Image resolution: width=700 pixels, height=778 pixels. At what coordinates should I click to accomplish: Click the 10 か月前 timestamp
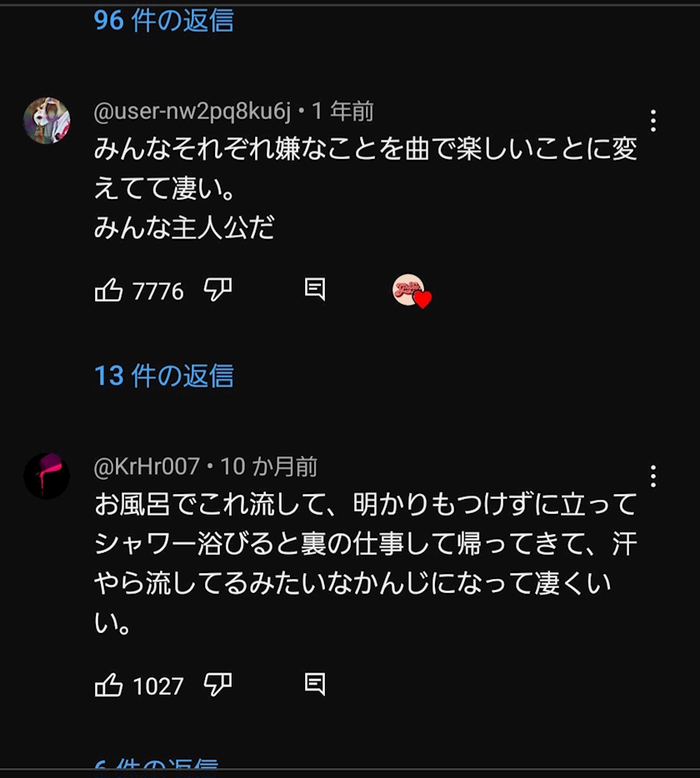(268, 466)
